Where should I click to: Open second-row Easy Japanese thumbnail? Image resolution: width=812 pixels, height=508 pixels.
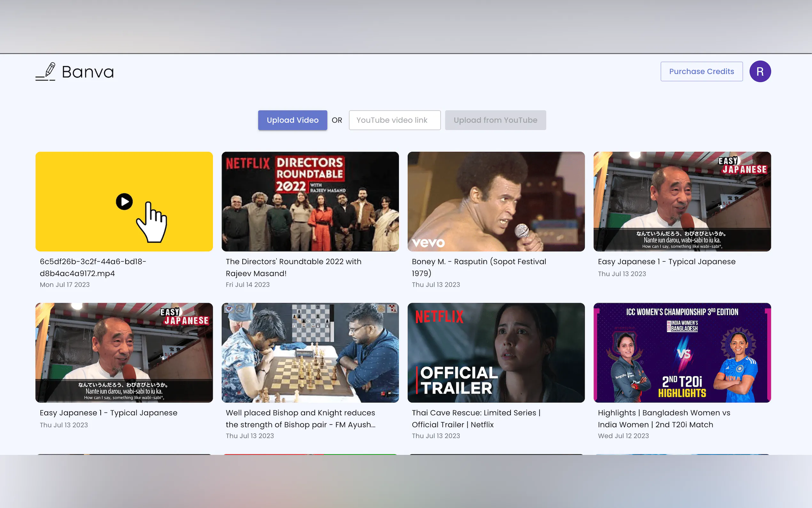[124, 353]
